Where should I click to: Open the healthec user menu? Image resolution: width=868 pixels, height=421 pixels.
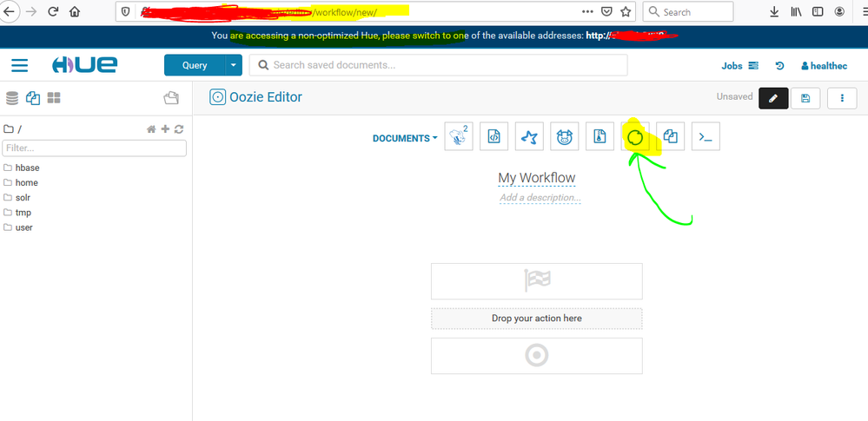[824, 66]
